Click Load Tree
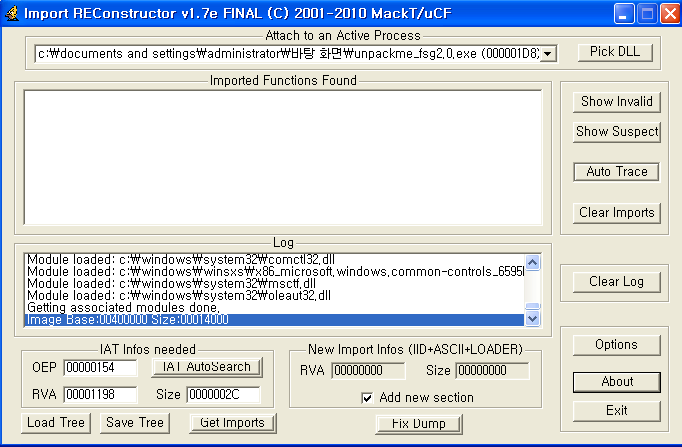Viewport: 682px width, 447px height. (x=56, y=423)
